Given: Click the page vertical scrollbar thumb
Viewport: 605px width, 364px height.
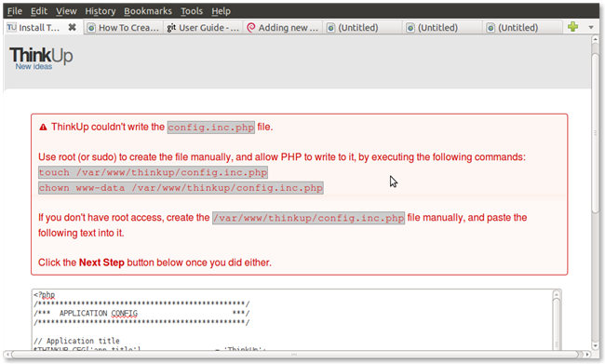Looking at the screenshot, I should (x=596, y=133).
